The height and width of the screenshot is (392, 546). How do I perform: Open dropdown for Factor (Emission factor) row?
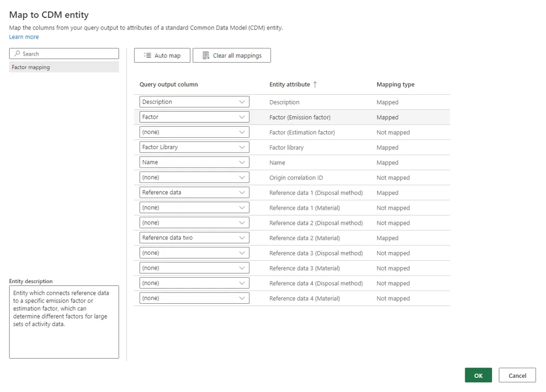point(195,117)
